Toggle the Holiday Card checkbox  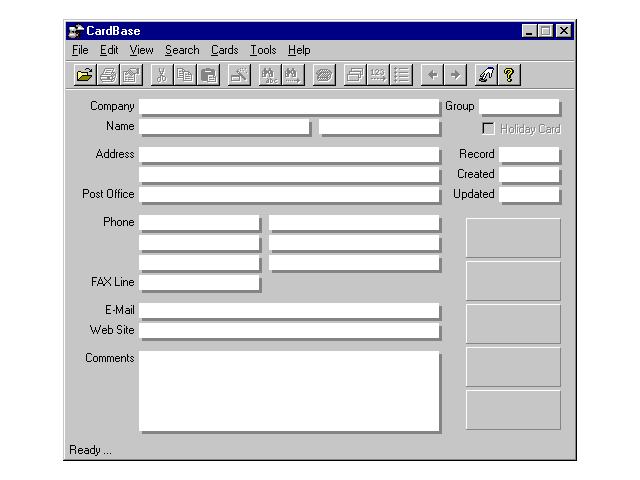pyautogui.click(x=488, y=129)
